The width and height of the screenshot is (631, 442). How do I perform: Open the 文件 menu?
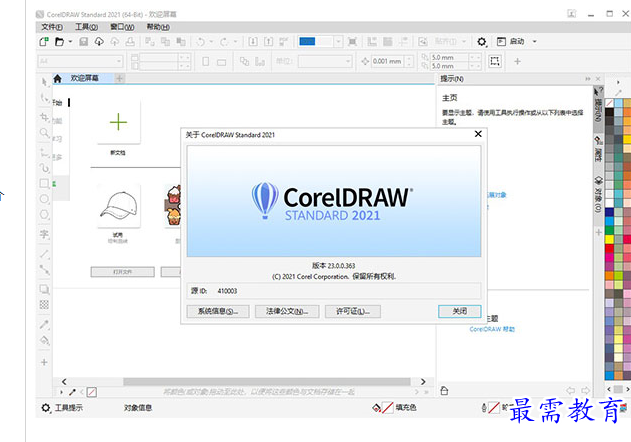pyautogui.click(x=52, y=27)
